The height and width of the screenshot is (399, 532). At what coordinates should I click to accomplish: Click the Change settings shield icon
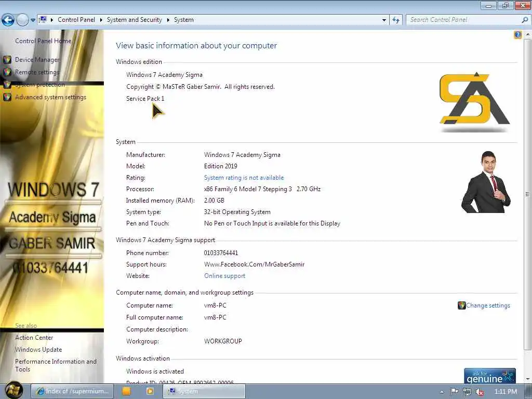tap(461, 305)
